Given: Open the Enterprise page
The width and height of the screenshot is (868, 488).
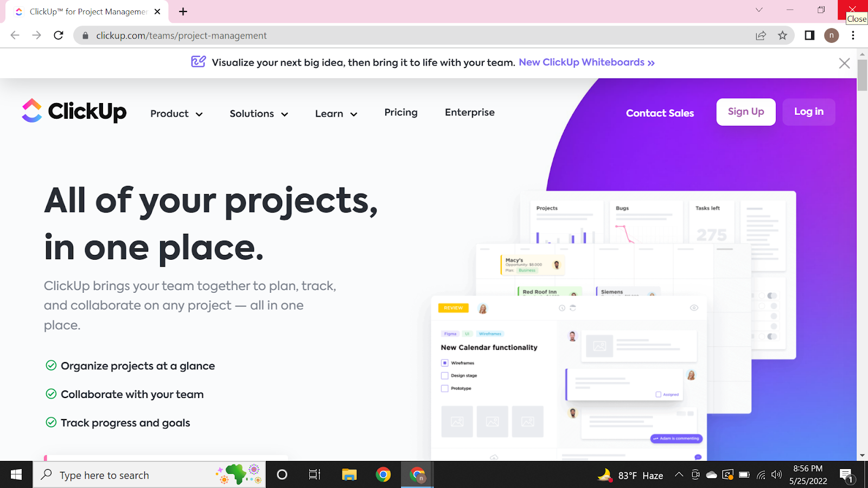Looking at the screenshot, I should pyautogui.click(x=470, y=112).
